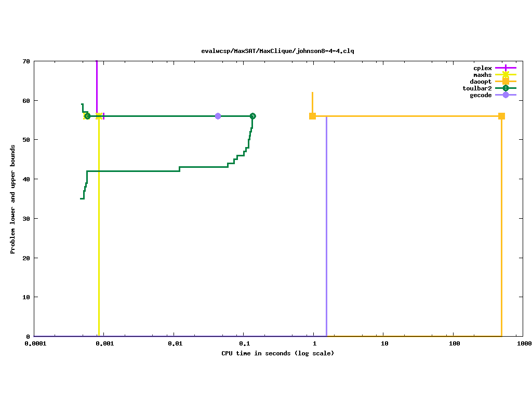Click the yellow star icon in maxhs legend
The image size is (532, 399).
pos(506,75)
